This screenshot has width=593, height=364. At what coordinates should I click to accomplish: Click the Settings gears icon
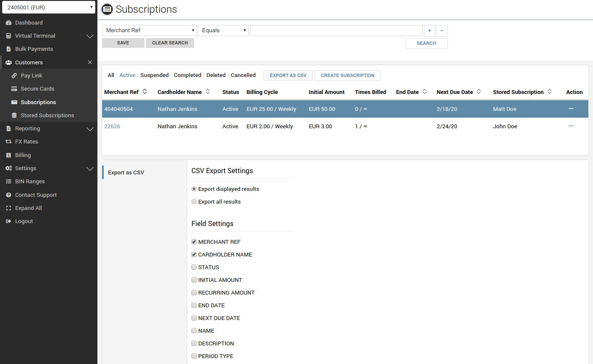[x=8, y=168]
